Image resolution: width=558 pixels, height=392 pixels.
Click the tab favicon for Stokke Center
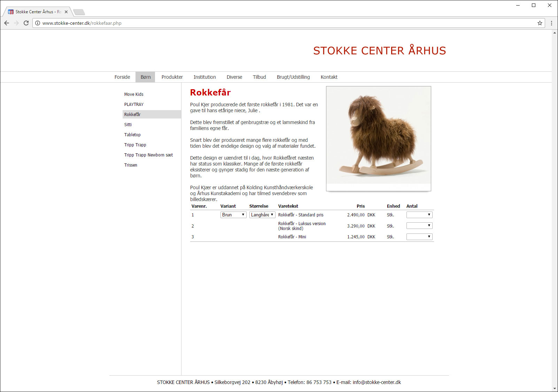click(11, 12)
